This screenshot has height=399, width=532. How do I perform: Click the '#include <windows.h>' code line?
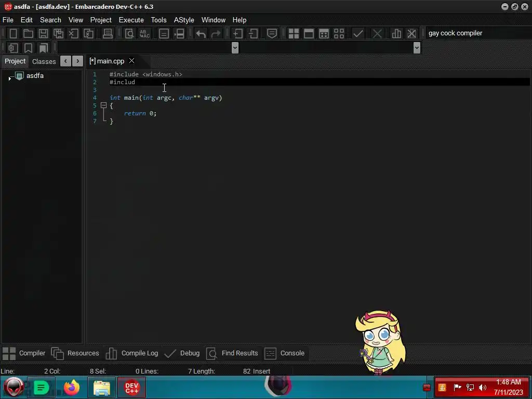pyautogui.click(x=146, y=74)
